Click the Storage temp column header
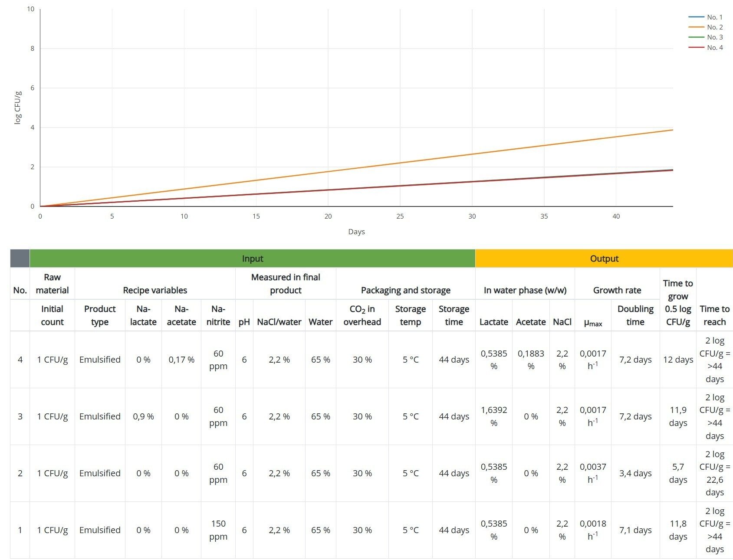 (410, 315)
